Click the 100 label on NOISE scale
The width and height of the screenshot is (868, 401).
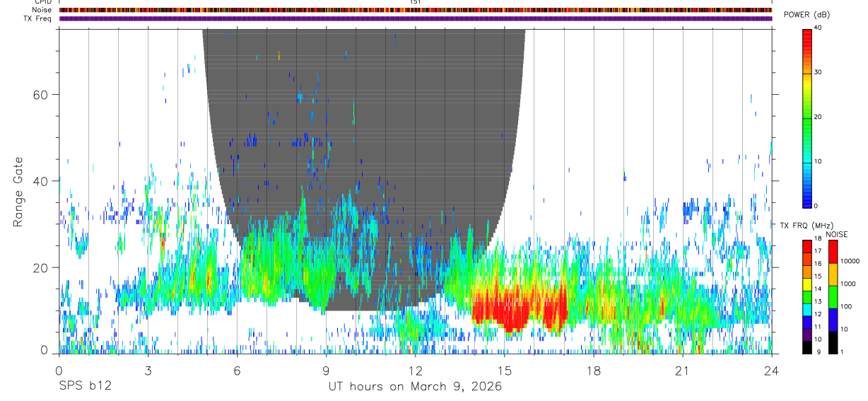845,306
